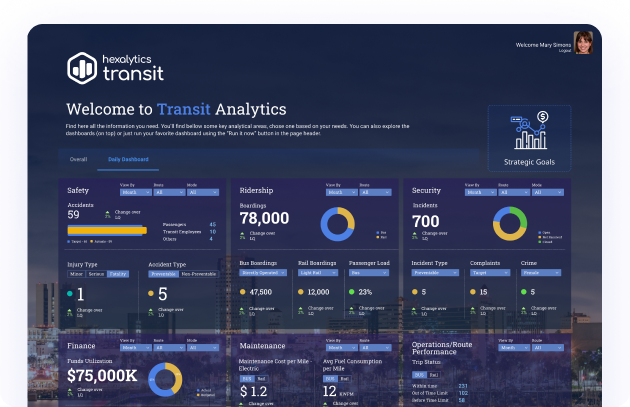
Task: Switch to the Overall tab
Action: 78,159
